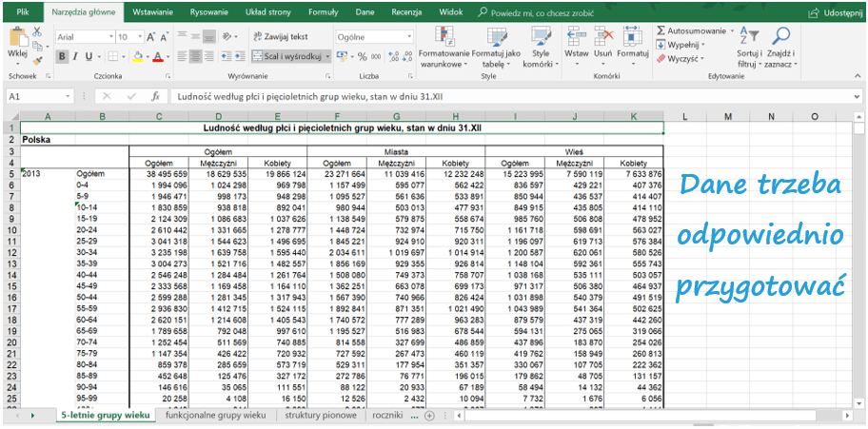
Task: Expand the Ogólne number format dropdown
Action: [407, 36]
